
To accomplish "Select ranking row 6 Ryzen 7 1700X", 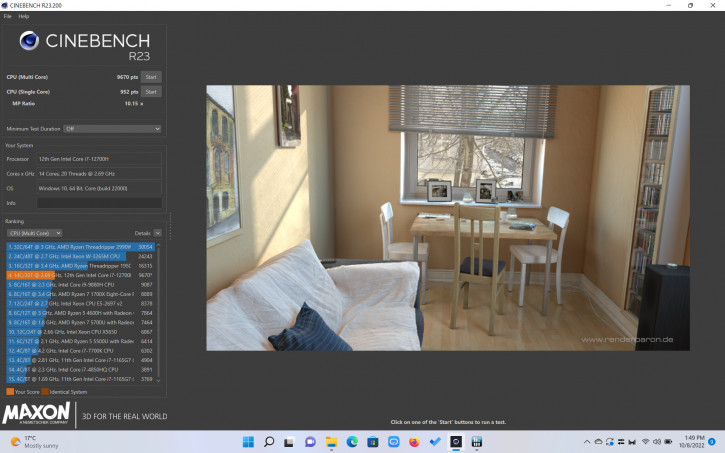I will tap(80, 294).
